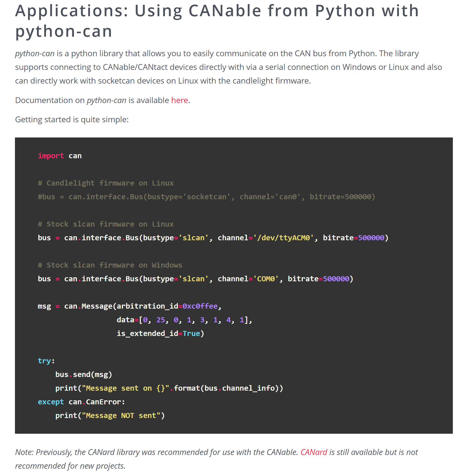
Task: Click the 'bus.send(msg)' code line
Action: pyautogui.click(x=84, y=374)
